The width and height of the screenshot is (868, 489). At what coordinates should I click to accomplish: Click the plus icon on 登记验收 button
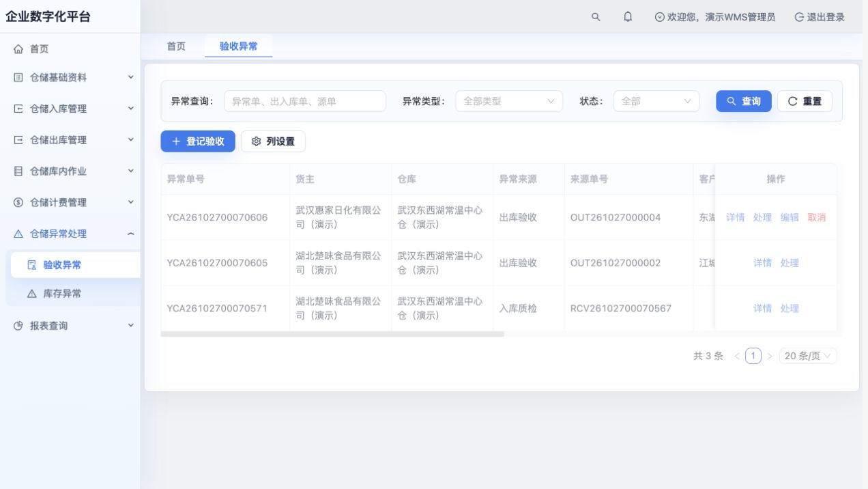176,141
